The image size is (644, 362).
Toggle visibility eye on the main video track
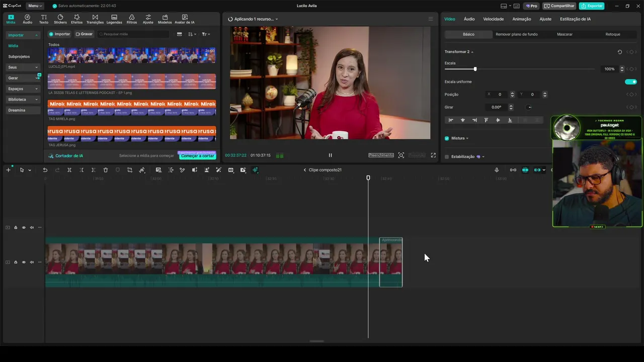24,262
